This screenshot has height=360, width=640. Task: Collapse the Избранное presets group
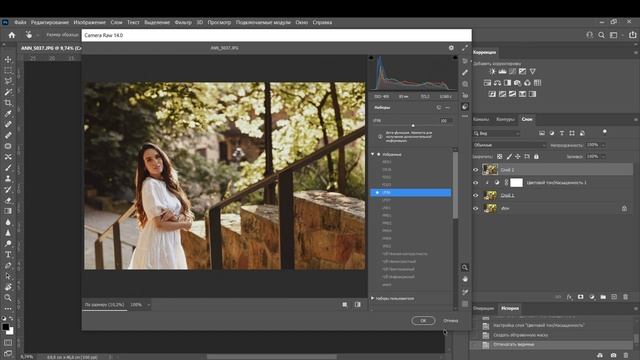373,154
